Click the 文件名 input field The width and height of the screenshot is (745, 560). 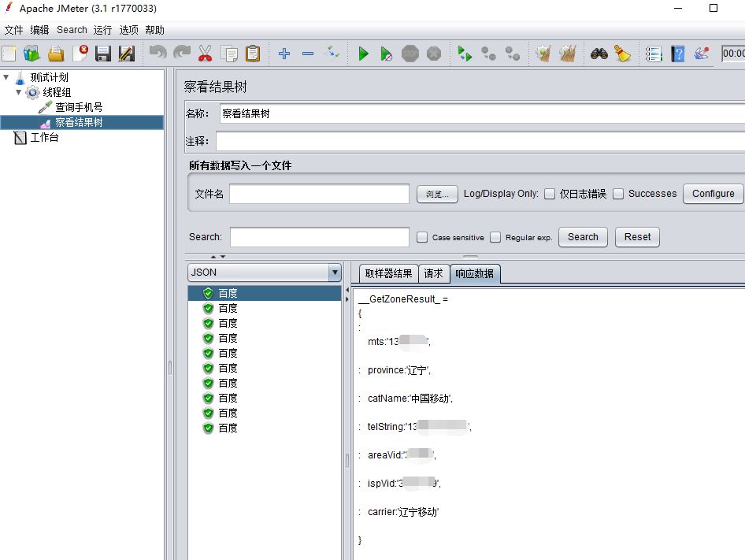click(x=319, y=194)
